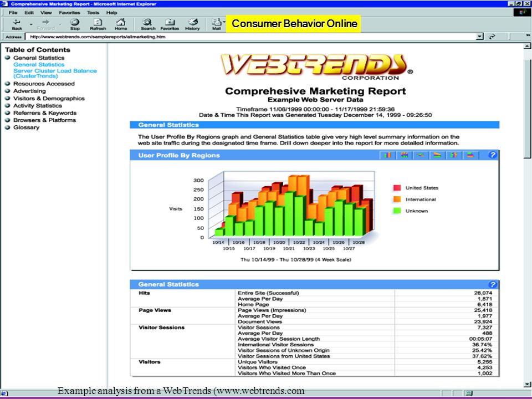
Task: Open the Favorites menu in menu bar
Action: 70,13
